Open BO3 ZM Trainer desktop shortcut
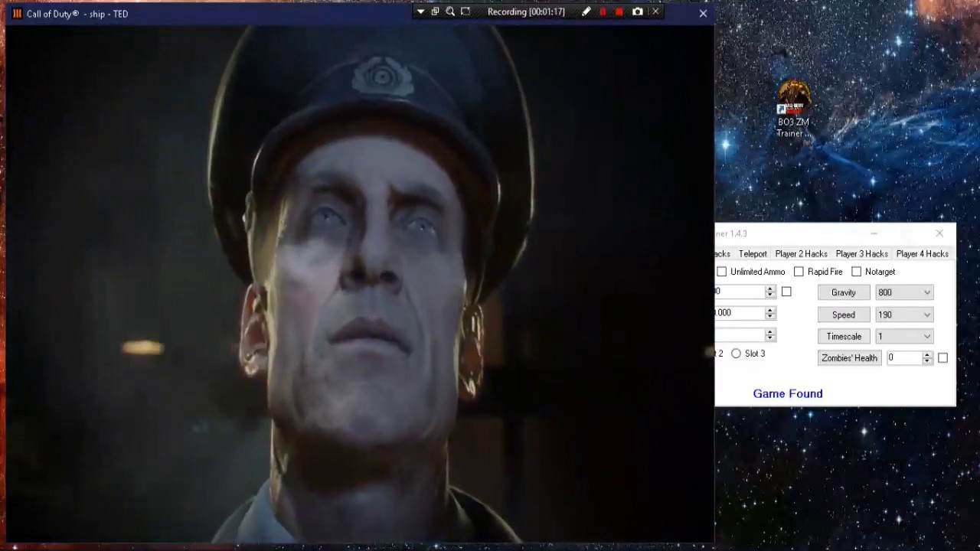The width and height of the screenshot is (980, 551). [x=793, y=109]
